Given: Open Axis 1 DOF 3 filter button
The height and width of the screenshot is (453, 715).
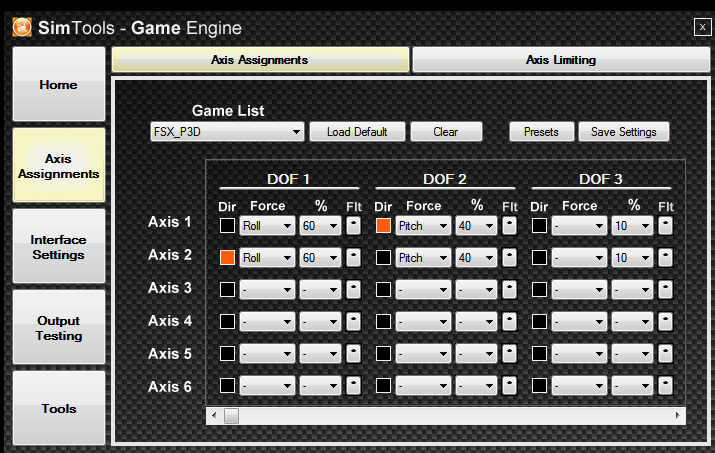Looking at the screenshot, I should pyautogui.click(x=665, y=225).
